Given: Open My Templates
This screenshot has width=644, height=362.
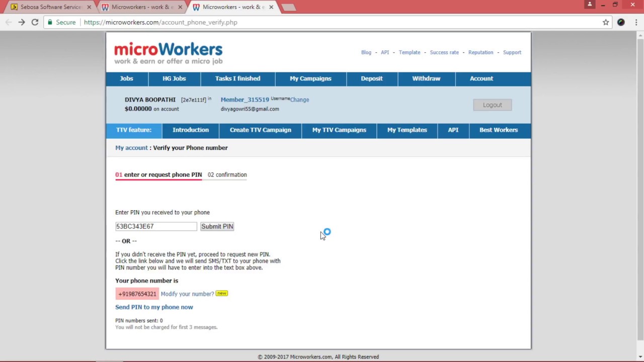Looking at the screenshot, I should point(407,130).
